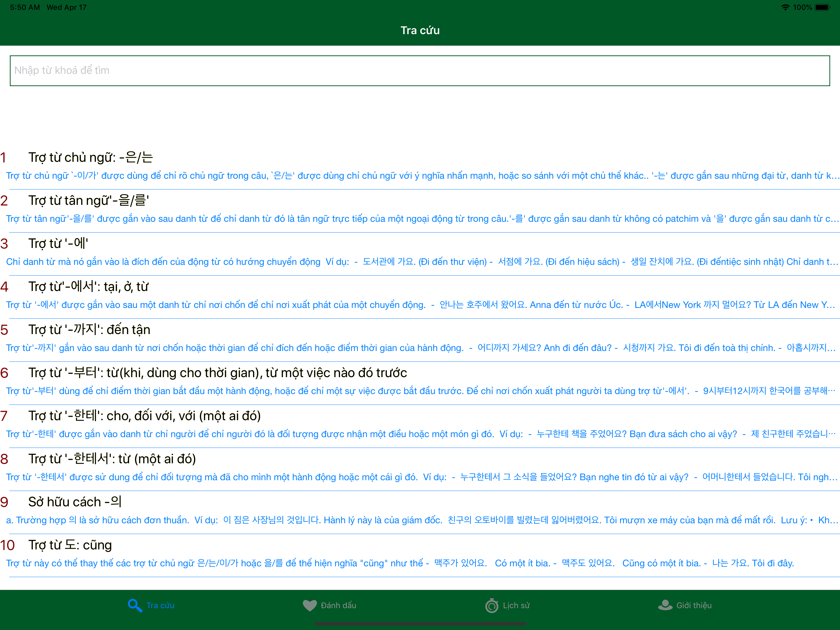Select description about '-에서' nơi xuất phát
This screenshot has width=840, height=630.
(x=421, y=305)
